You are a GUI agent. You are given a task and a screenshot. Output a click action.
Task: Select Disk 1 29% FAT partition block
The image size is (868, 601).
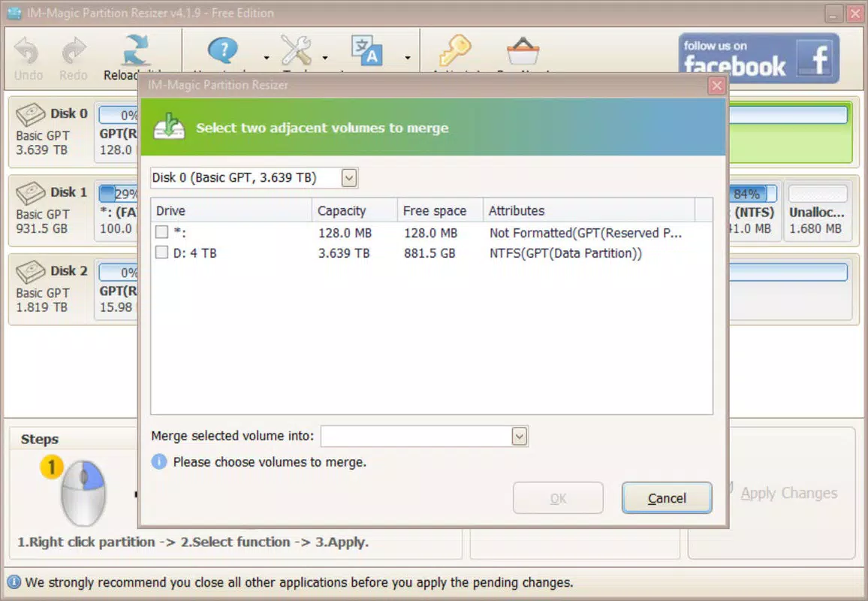pyautogui.click(x=117, y=210)
